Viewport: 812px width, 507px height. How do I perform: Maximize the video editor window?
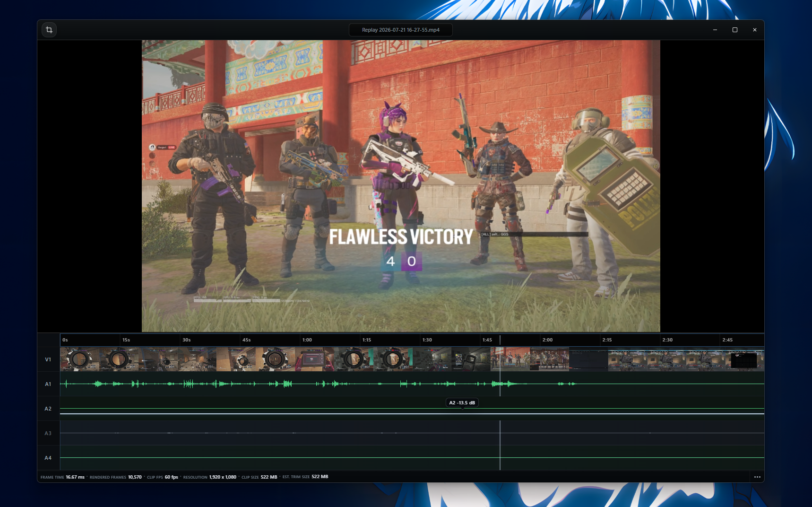point(735,30)
